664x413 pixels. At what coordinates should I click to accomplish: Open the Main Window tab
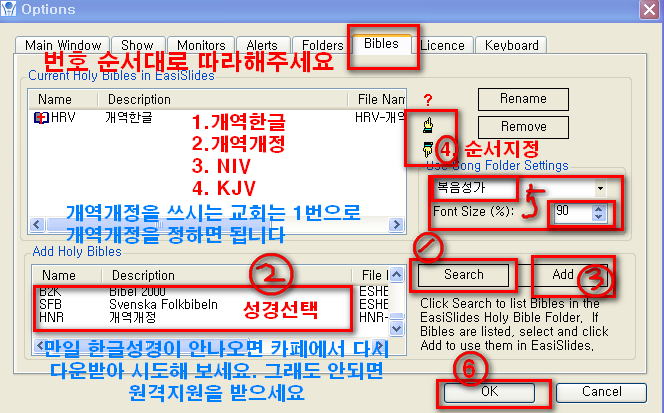(x=63, y=45)
